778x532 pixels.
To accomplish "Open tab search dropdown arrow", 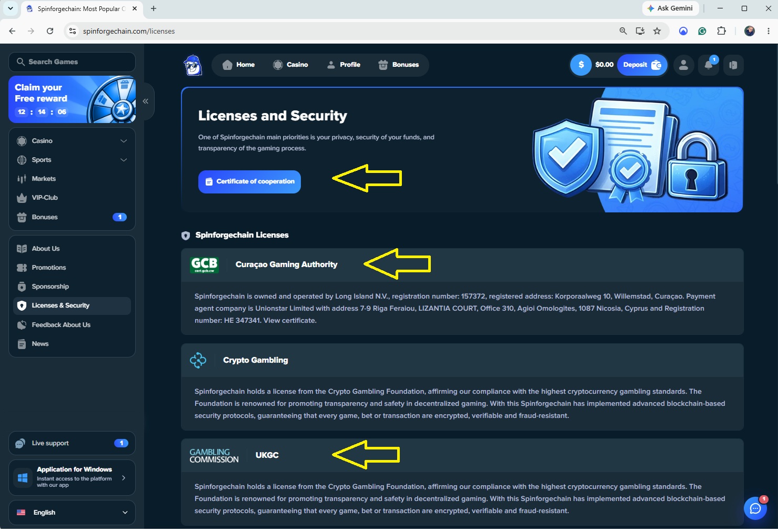I will (11, 8).
